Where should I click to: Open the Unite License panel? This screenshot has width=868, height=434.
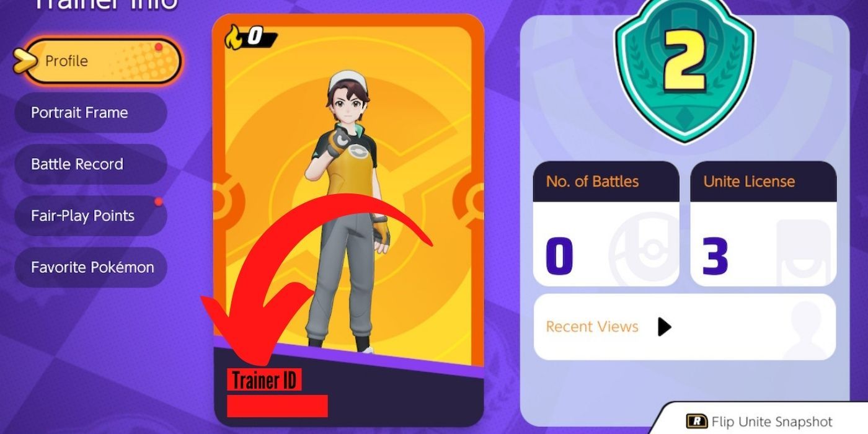pos(763,224)
